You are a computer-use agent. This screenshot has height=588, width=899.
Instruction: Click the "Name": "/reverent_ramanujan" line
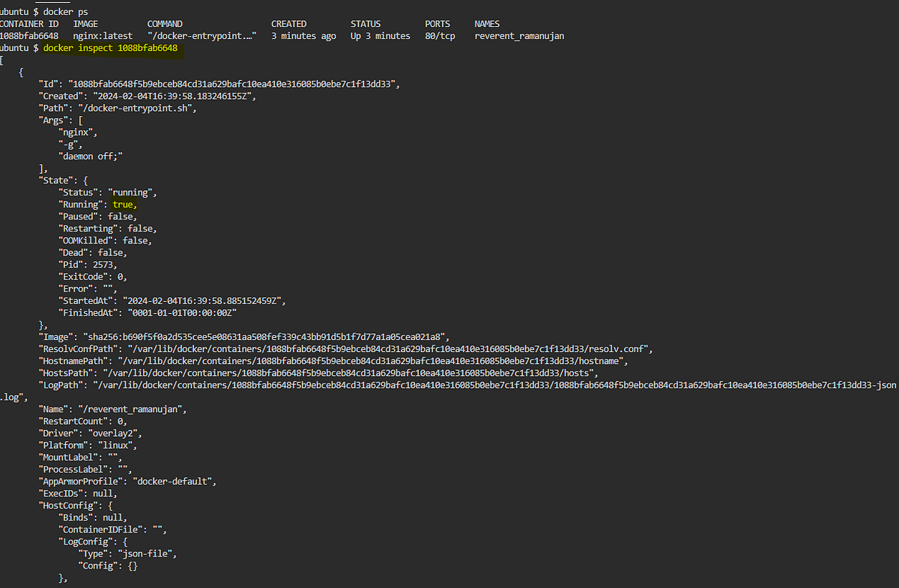[112, 409]
